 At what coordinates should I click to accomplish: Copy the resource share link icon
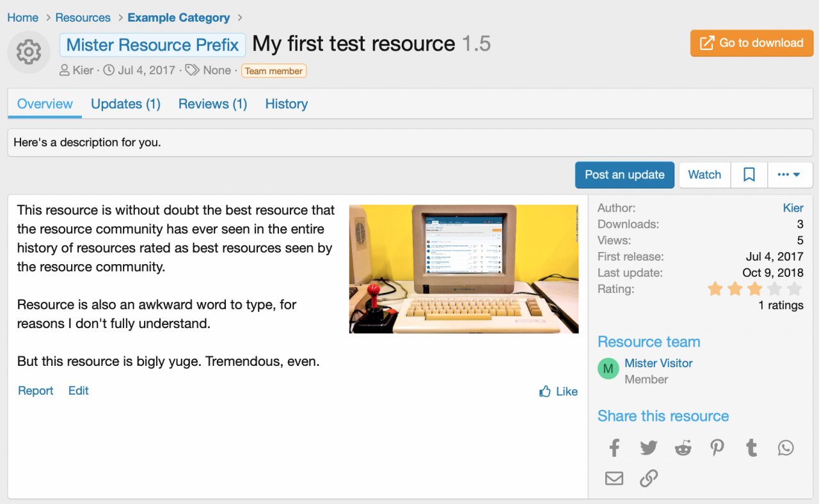tap(649, 478)
